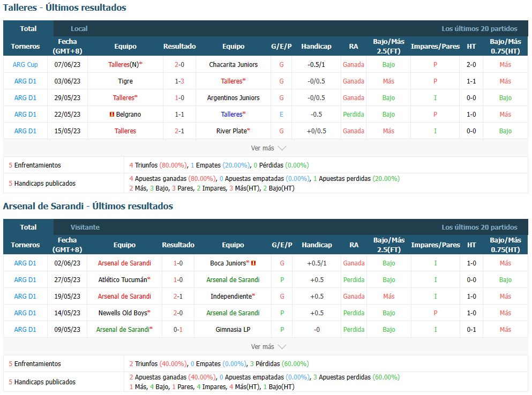
Task: Click the Tigre team name
Action: 125,81
